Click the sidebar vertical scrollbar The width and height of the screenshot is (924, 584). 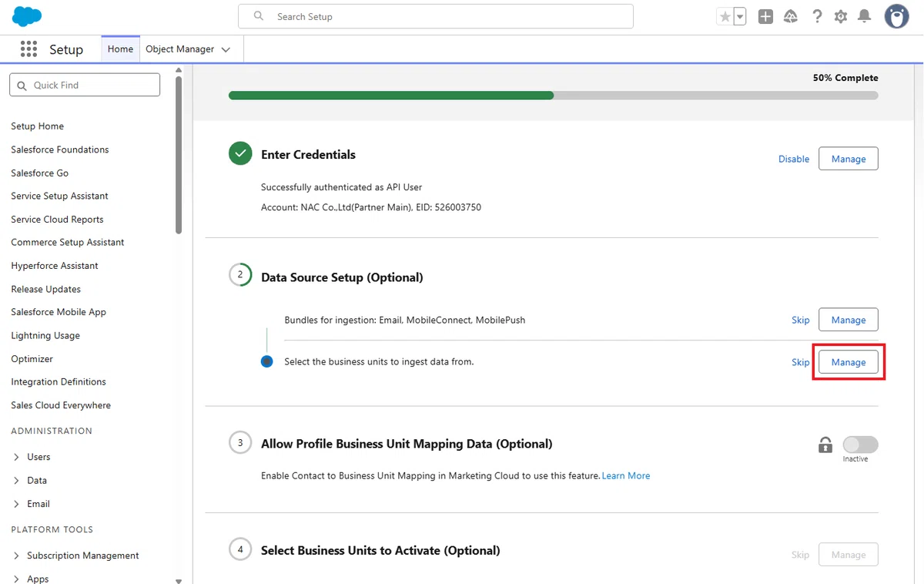click(179, 154)
